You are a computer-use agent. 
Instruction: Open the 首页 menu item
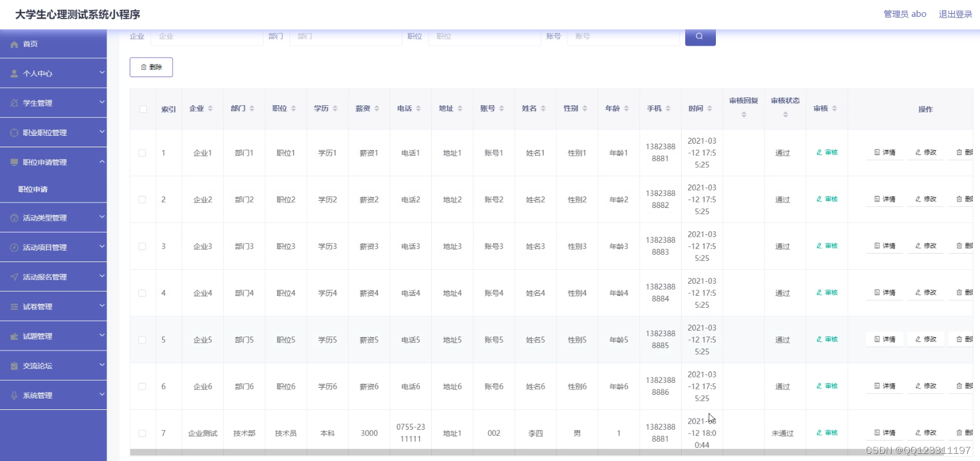pyautogui.click(x=54, y=44)
